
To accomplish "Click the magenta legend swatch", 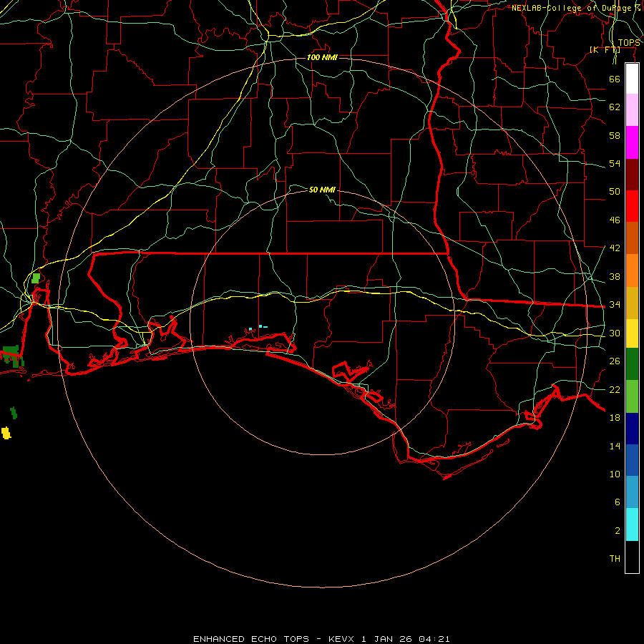I will [x=632, y=142].
